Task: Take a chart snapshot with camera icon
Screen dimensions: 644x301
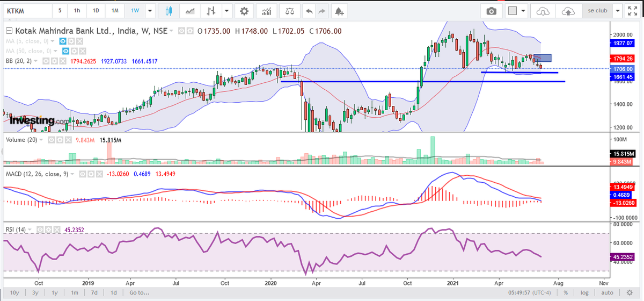Action: [492, 11]
